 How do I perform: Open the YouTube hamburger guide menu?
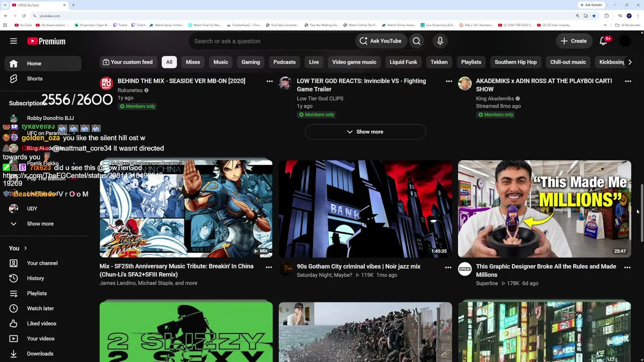tap(14, 41)
